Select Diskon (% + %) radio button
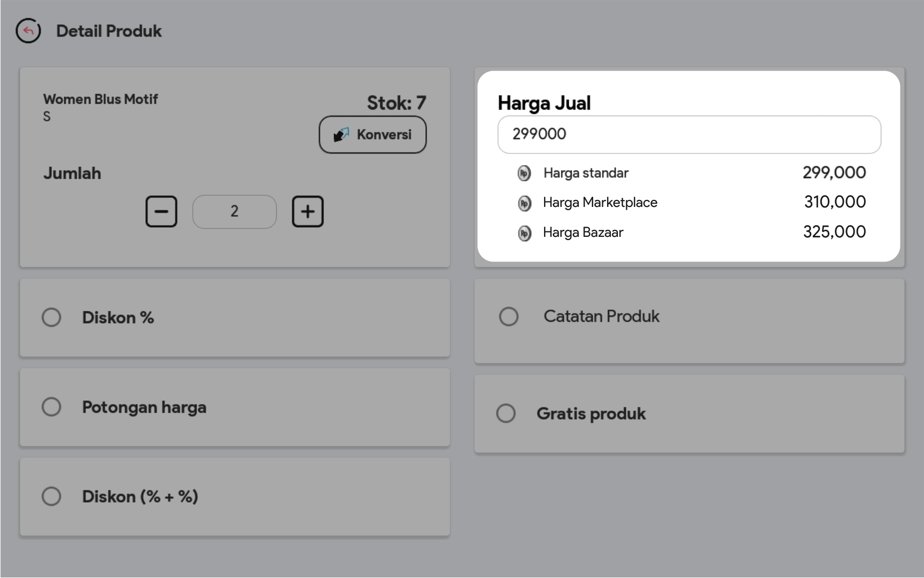 click(x=51, y=496)
